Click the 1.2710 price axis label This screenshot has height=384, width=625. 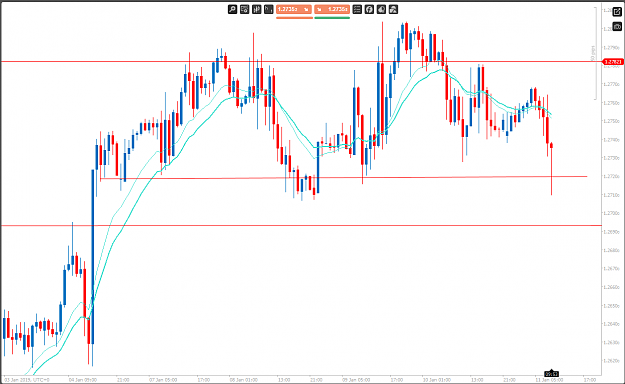point(612,195)
